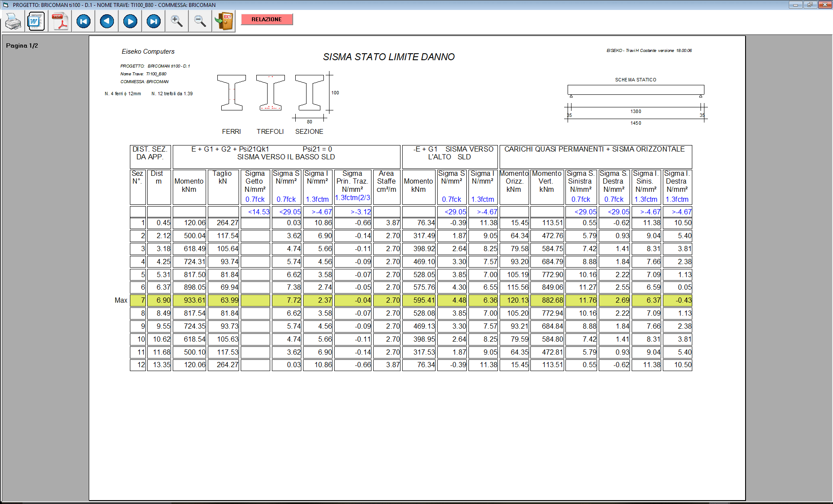Minimize the window
Viewport: 833px width, 504px height.
(795, 5)
